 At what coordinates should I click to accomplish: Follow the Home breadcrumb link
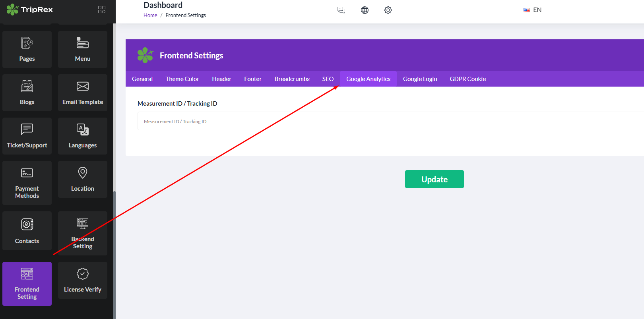coord(150,15)
